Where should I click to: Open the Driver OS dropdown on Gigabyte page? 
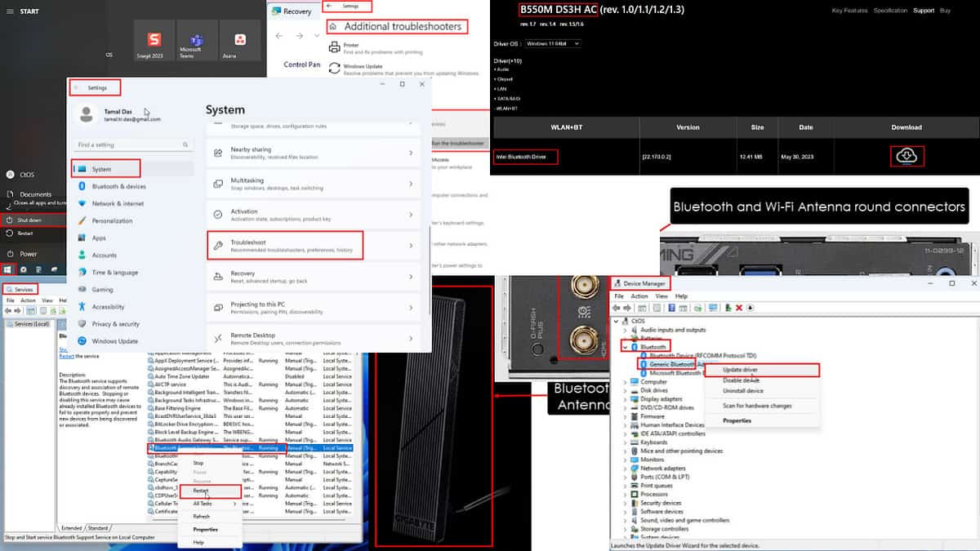pyautogui.click(x=553, y=43)
